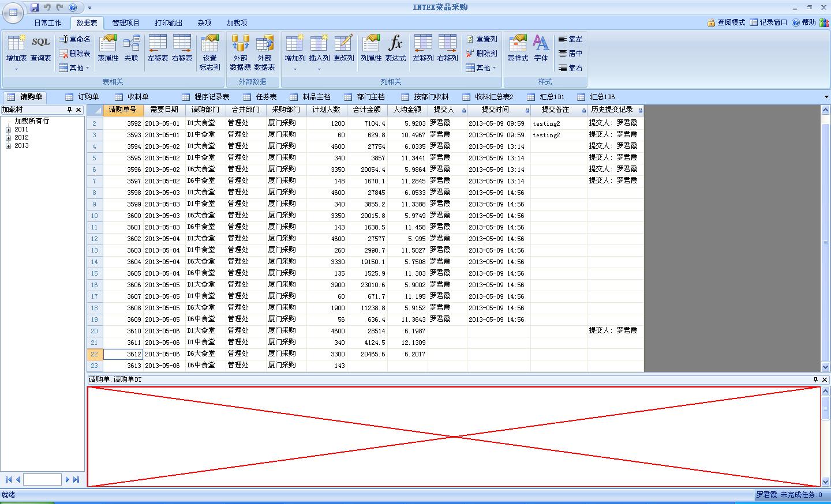
Task: Expand the 2011 tree node
Action: coord(9,130)
